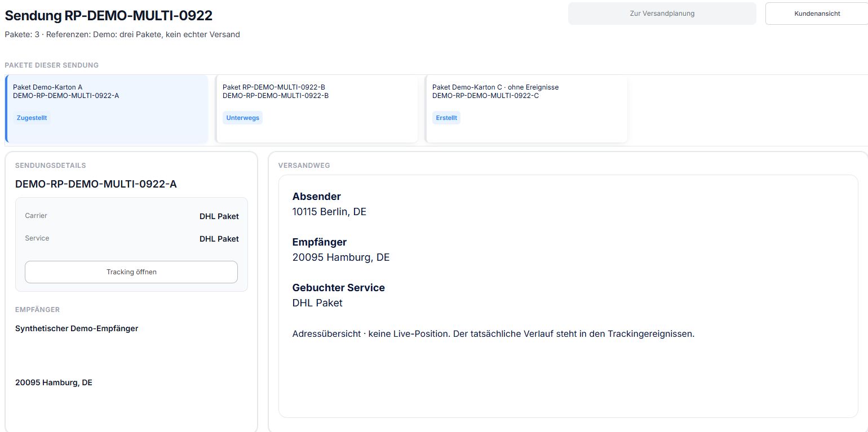The image size is (868, 432).
Task: Click the Pakete: 3 references subtitle
Action: (x=122, y=34)
